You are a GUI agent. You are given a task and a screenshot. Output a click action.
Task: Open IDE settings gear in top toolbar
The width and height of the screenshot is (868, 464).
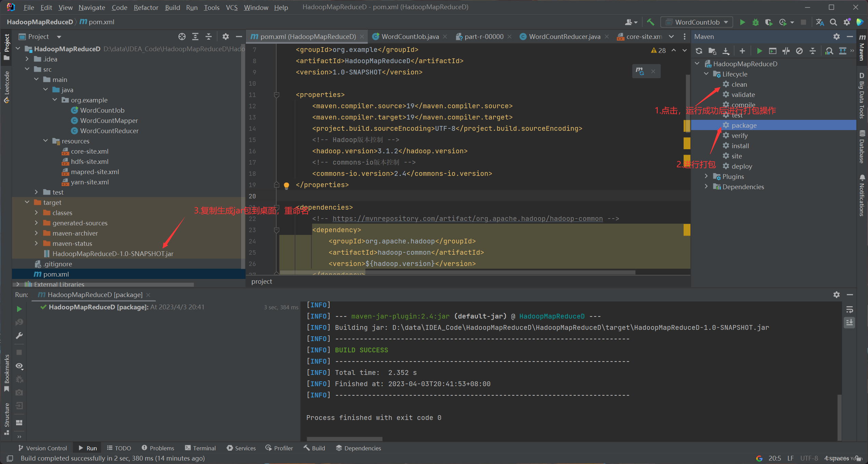tap(847, 22)
